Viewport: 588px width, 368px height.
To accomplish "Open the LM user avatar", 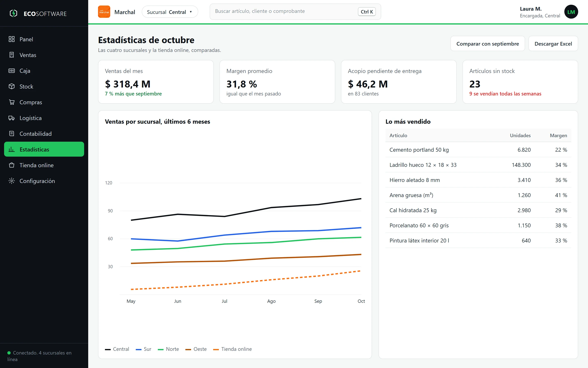I will click(571, 12).
